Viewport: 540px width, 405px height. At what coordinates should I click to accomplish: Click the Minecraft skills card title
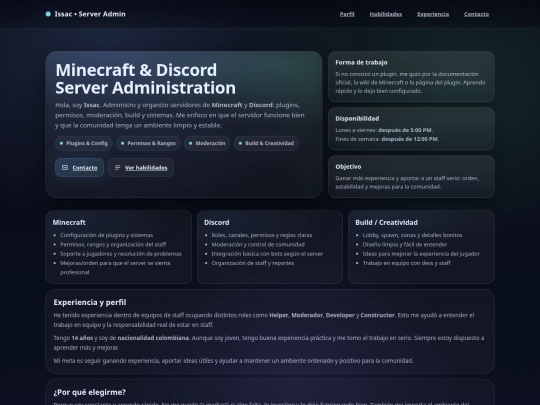point(69,222)
